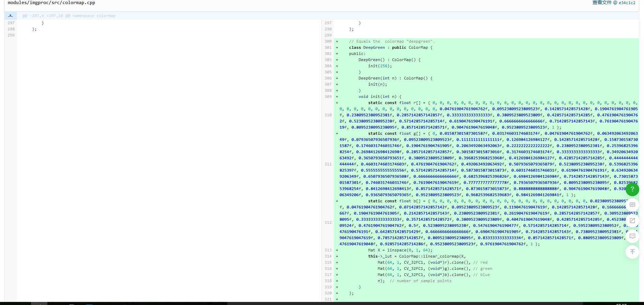The image size is (644, 305).
Task: Click the DeepGreen(int n) constructor line
Action: point(395,78)
